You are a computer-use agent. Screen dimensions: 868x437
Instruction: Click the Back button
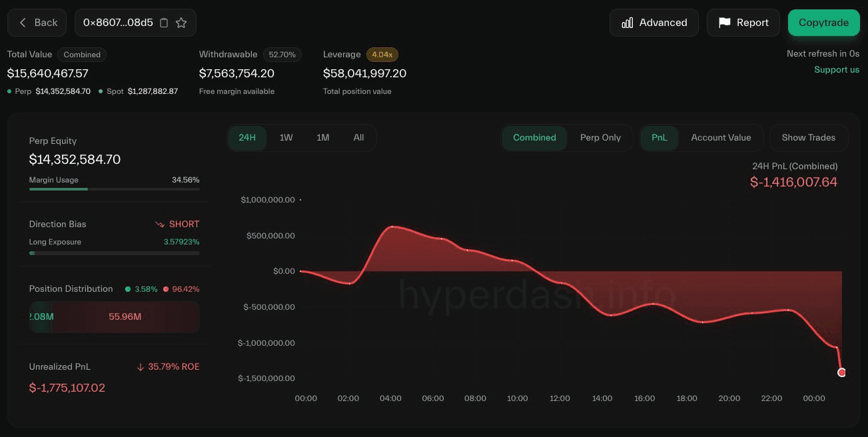(x=37, y=23)
